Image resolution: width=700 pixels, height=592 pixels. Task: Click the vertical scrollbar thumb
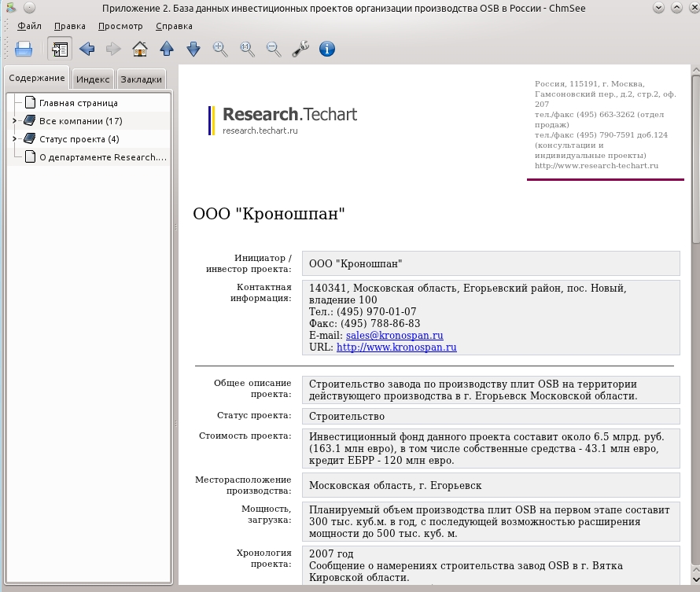695,160
